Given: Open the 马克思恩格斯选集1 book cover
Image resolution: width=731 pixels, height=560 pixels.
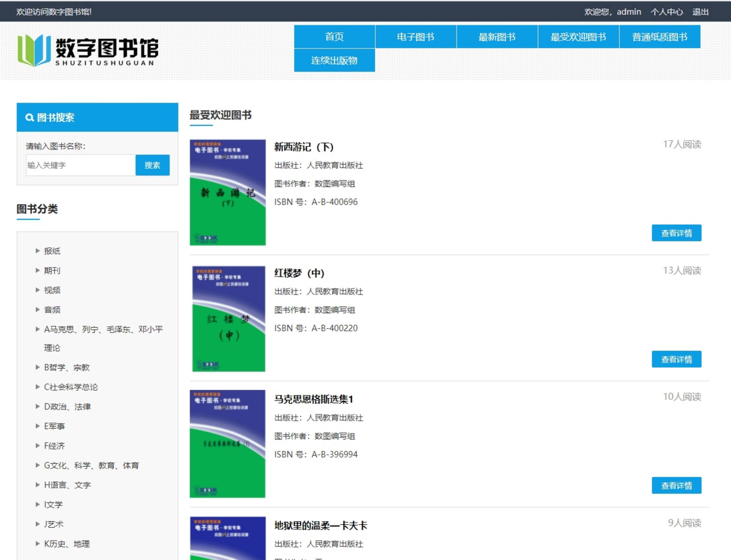Looking at the screenshot, I should tap(227, 444).
